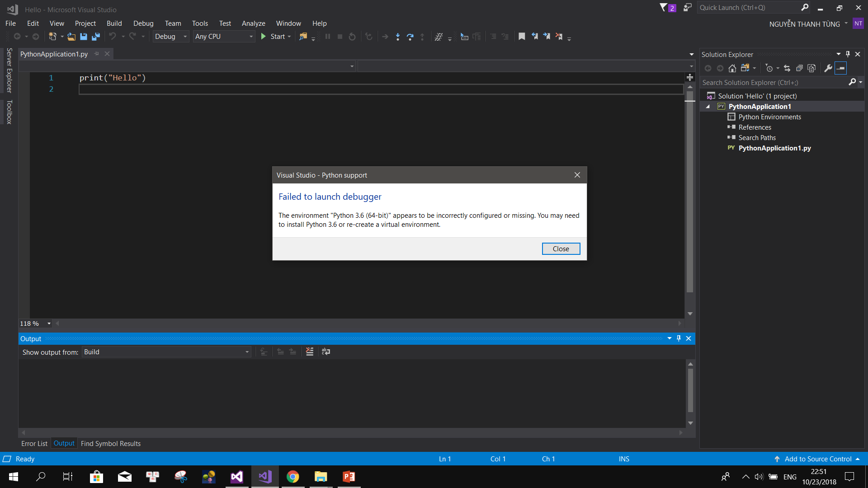Click Close in the Python support dialog
This screenshot has width=868, height=488.
pos(561,249)
